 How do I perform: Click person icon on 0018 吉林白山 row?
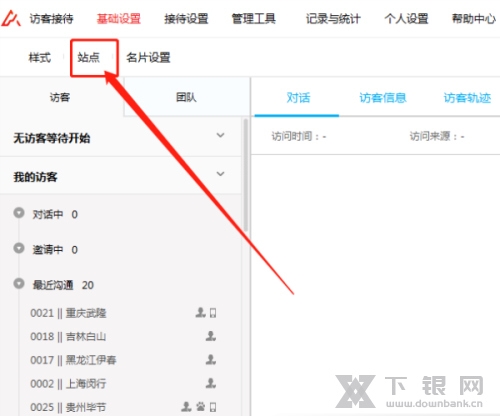click(x=211, y=336)
